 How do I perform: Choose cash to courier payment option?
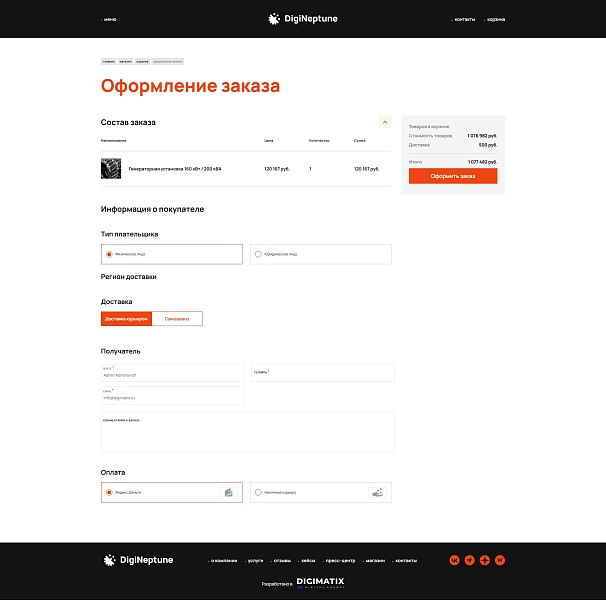coord(321,492)
